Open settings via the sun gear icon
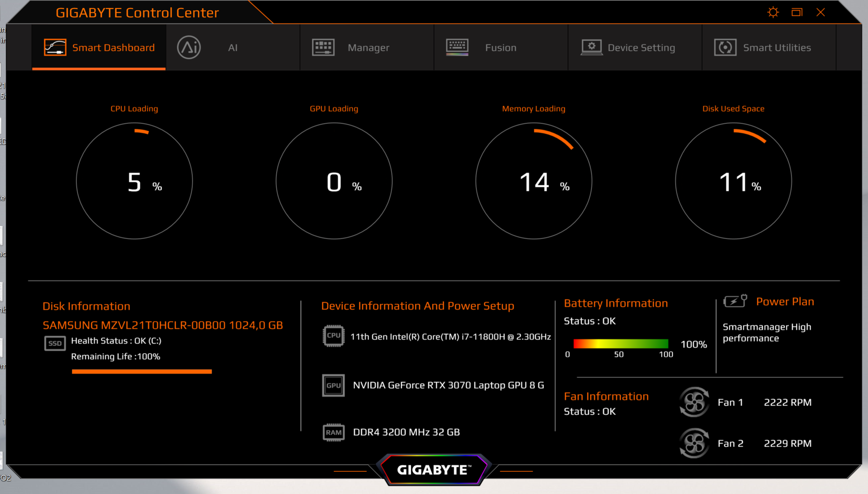This screenshot has height=494, width=868. [773, 12]
